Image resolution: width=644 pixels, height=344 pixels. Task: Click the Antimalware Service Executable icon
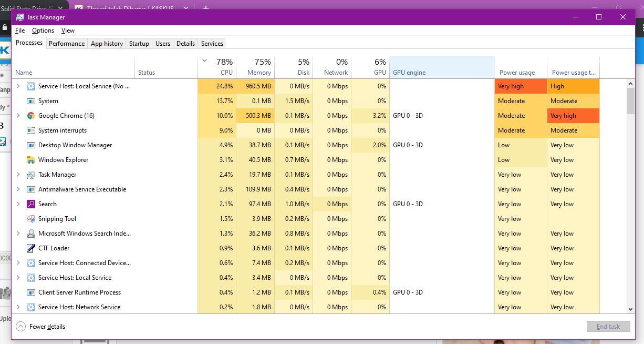coord(31,189)
